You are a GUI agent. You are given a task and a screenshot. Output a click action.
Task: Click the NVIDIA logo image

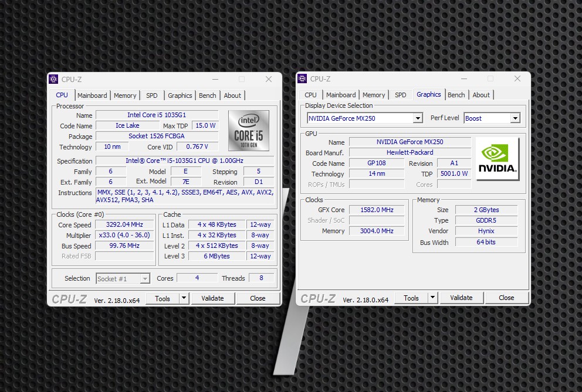498,159
